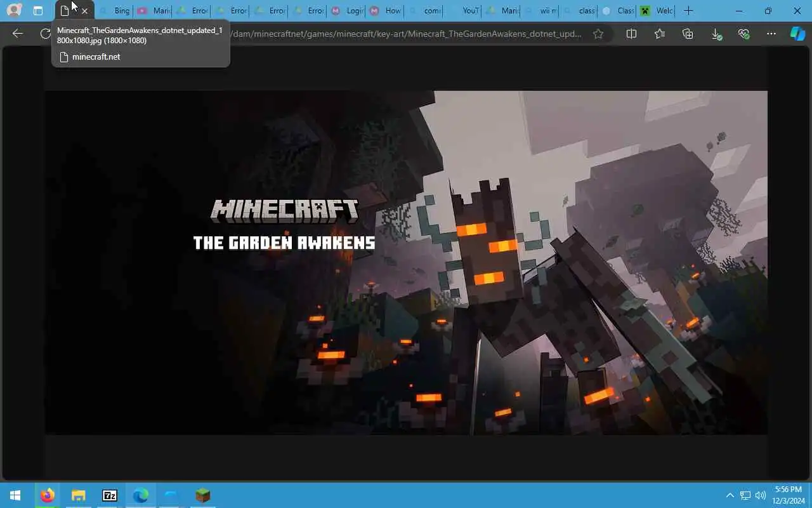
Task: Open the tab actions menu icon
Action: pyautogui.click(x=38, y=11)
